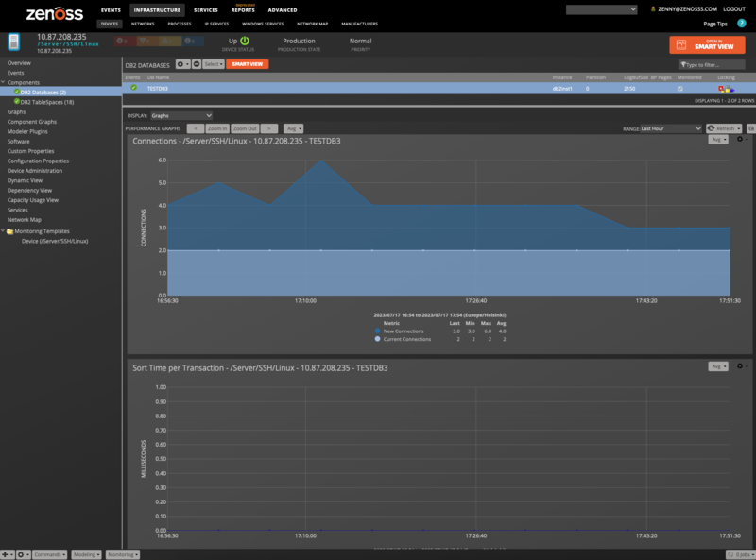Select DB2 TableSpaces (18) tree item
The image size is (756, 560).
click(46, 102)
